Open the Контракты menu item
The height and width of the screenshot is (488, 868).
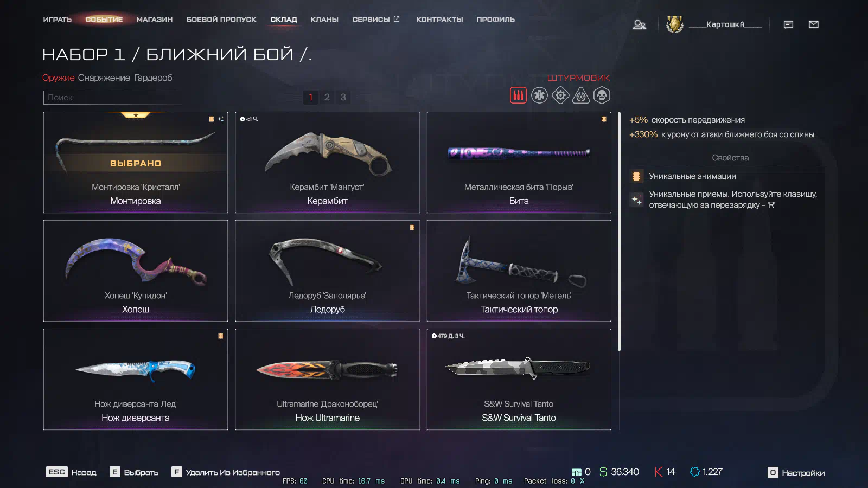[439, 20]
